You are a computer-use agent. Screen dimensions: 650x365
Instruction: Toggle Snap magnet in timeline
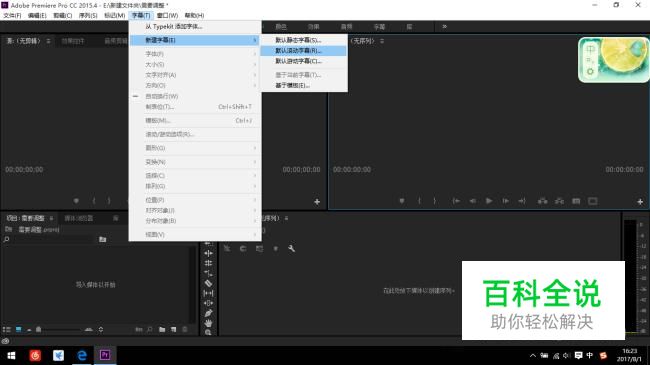[x=243, y=248]
